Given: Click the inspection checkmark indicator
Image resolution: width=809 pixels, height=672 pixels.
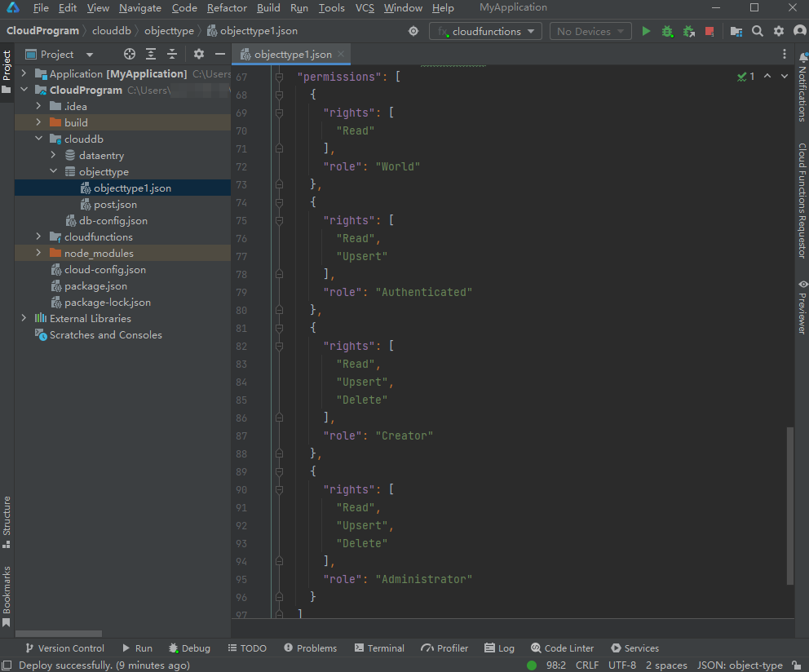Looking at the screenshot, I should (x=745, y=77).
